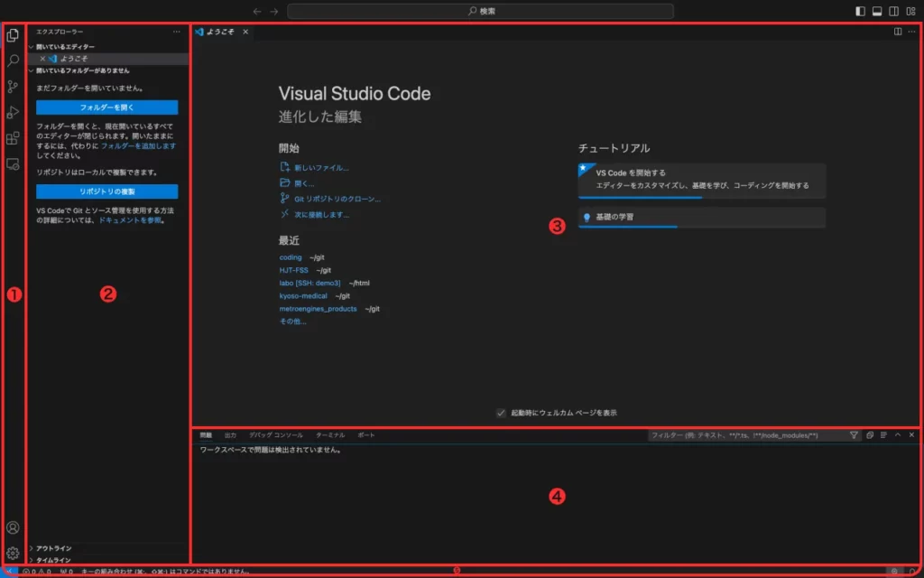Screen dimensions: 924x578
Task: Click the リポジトリの複製 button
Action: [106, 191]
